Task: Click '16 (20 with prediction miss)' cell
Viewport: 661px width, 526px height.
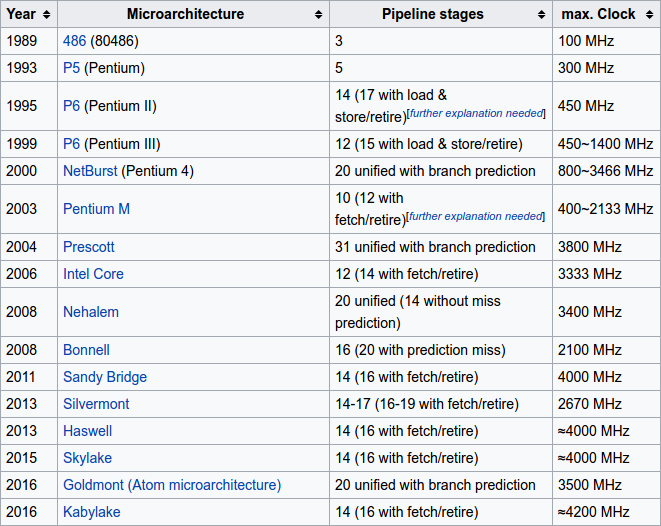Action: tap(441, 350)
